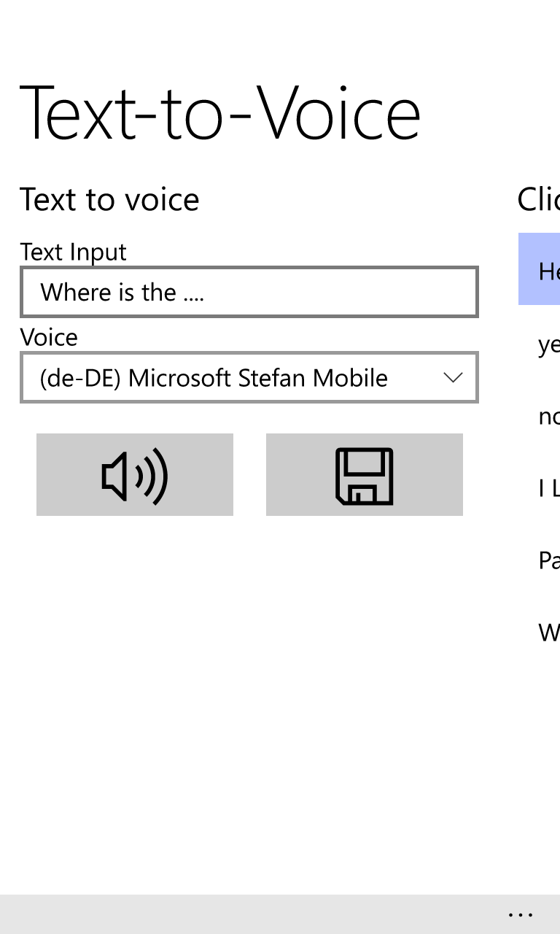This screenshot has width=560, height=934.
Task: Click the large Text-to-Voice app title
Action: point(219,115)
